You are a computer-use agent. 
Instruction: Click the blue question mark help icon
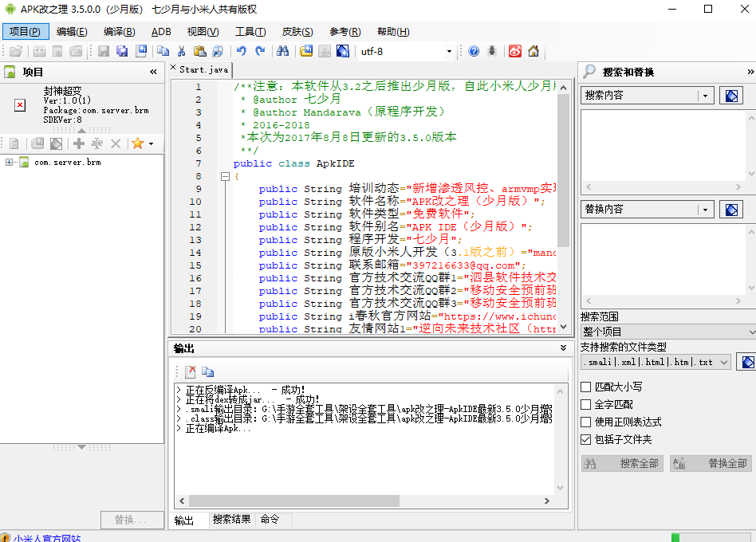click(x=474, y=51)
